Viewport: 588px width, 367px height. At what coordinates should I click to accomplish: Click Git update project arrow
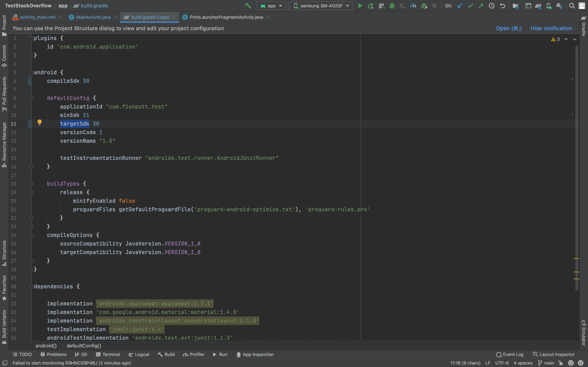pos(460,6)
